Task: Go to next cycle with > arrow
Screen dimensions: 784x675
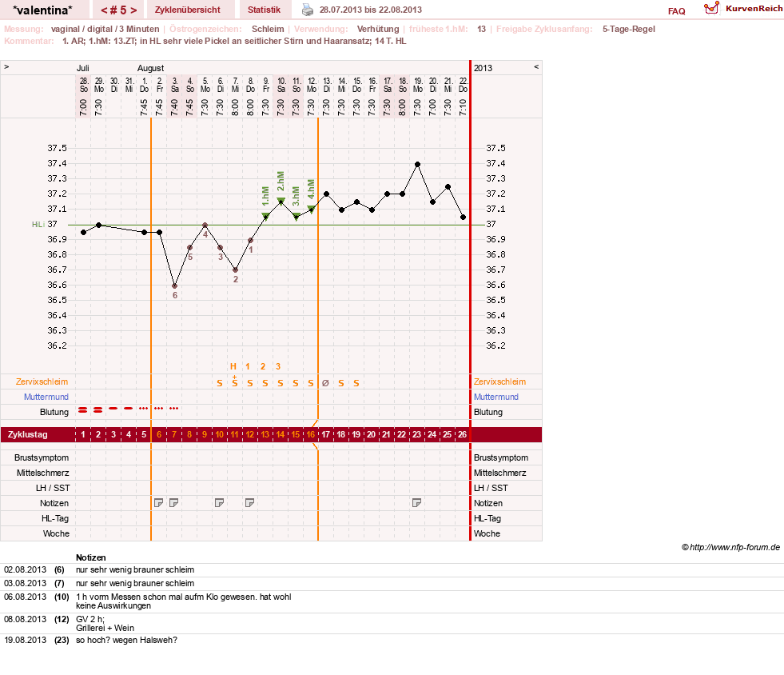Action: coord(133,10)
